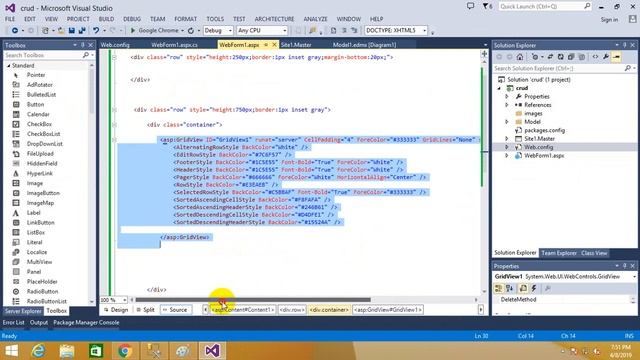The height and width of the screenshot is (360, 640).
Task: Click Sync with Active Document in Solution Explorer
Action: (550, 57)
